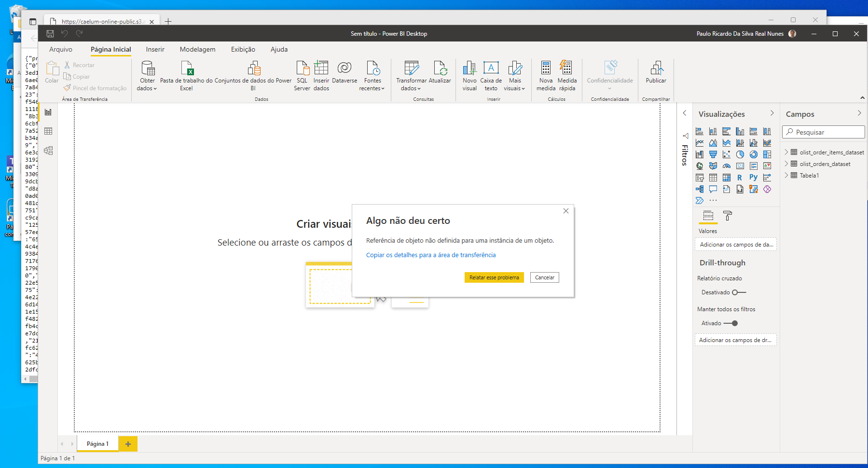Add a new page with plus button

(x=128, y=444)
